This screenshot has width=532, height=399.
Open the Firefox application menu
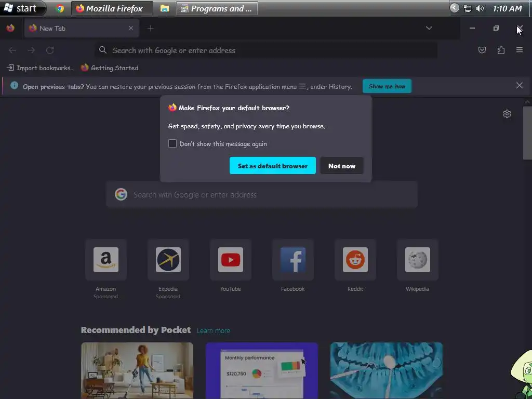[520, 50]
